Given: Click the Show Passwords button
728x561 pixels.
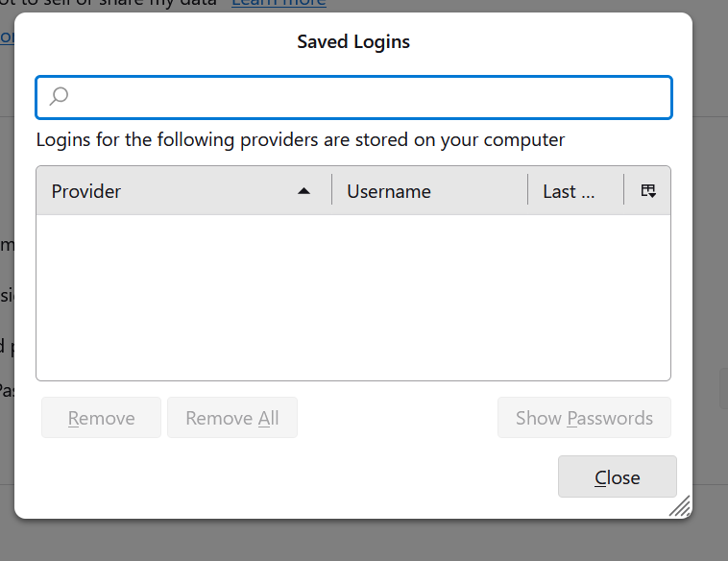Looking at the screenshot, I should coord(584,418).
